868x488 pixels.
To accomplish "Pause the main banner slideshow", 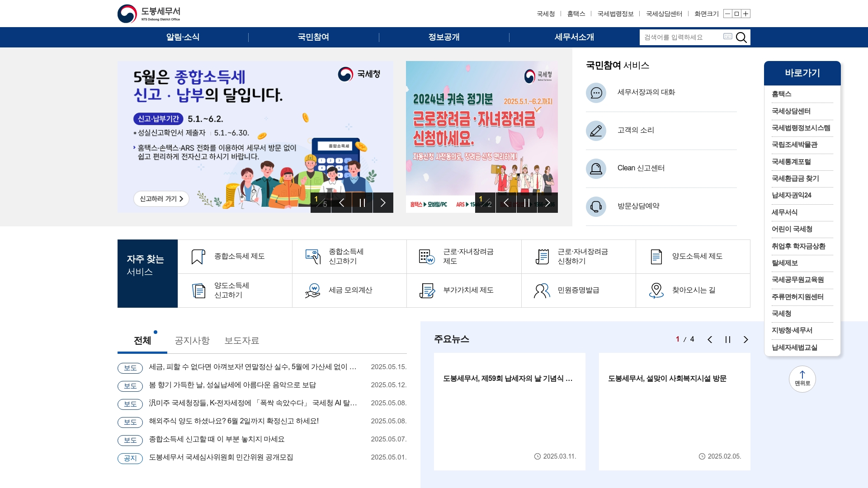I will coord(362,202).
